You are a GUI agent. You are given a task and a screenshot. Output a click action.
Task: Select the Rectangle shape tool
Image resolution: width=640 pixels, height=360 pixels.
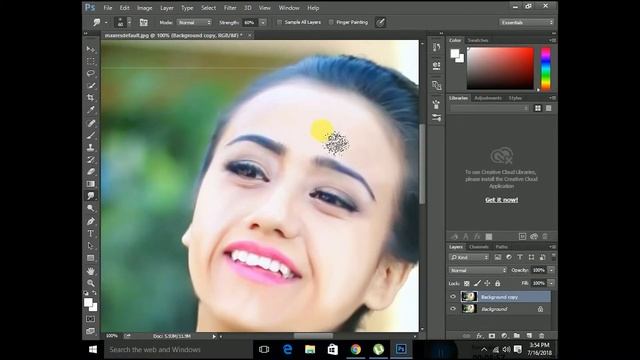pos(91,258)
